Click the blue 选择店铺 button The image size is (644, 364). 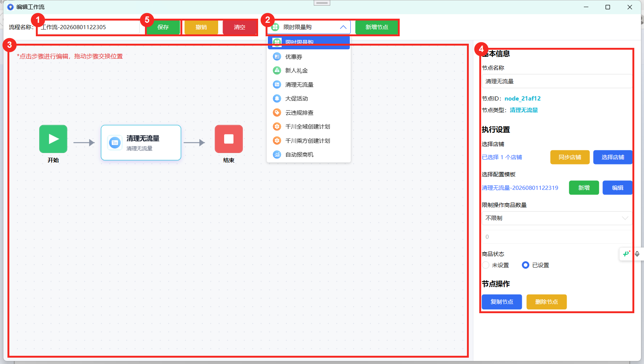pyautogui.click(x=613, y=157)
